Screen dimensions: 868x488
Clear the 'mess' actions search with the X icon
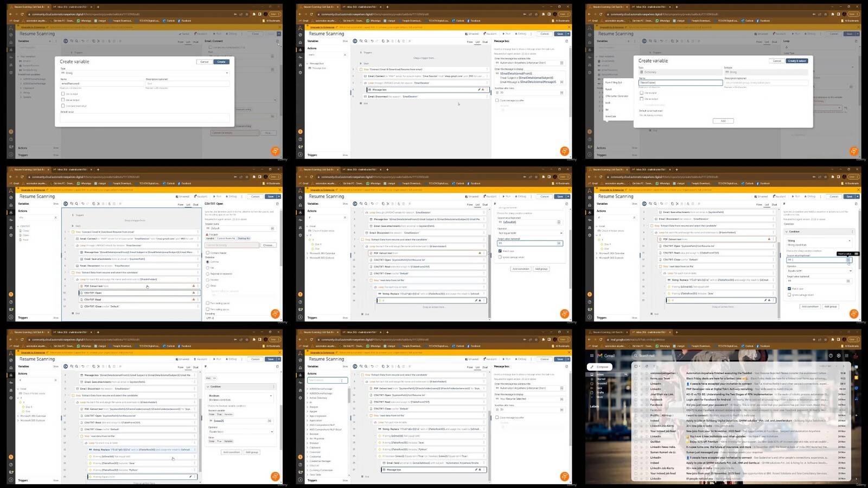[345, 55]
